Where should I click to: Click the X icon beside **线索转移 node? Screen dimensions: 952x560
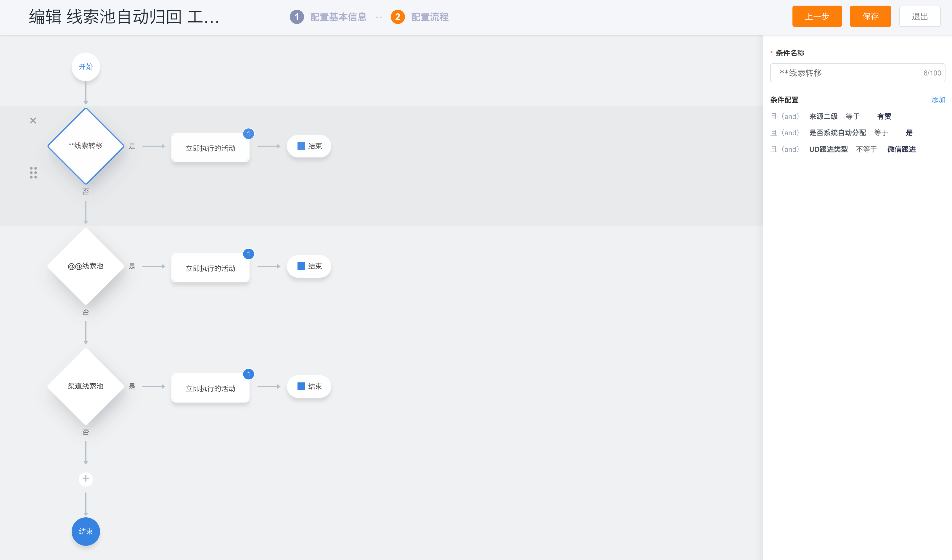(x=33, y=120)
